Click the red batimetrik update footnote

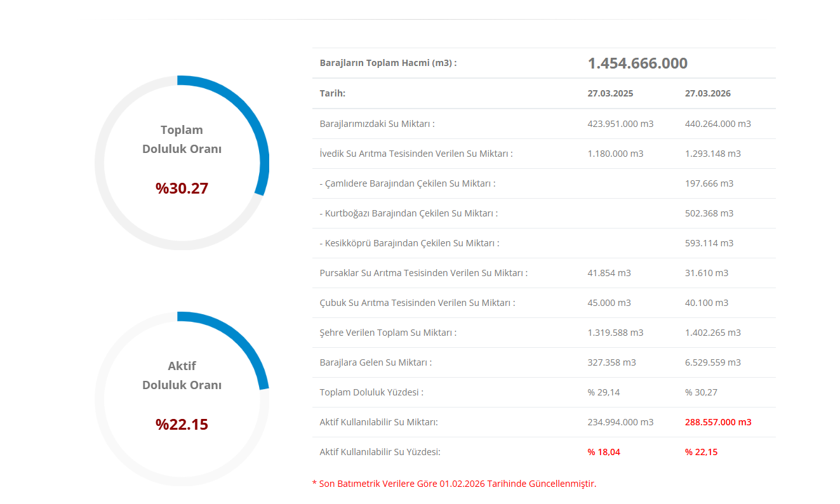tap(454, 484)
